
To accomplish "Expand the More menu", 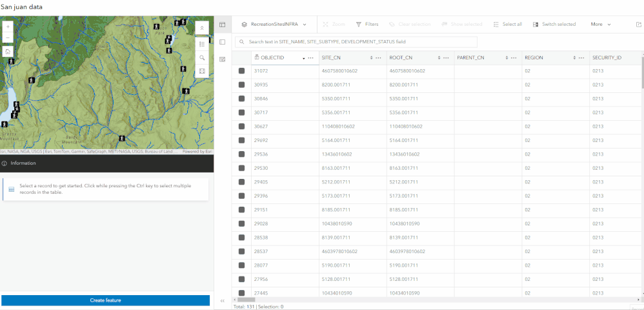I will [601, 25].
